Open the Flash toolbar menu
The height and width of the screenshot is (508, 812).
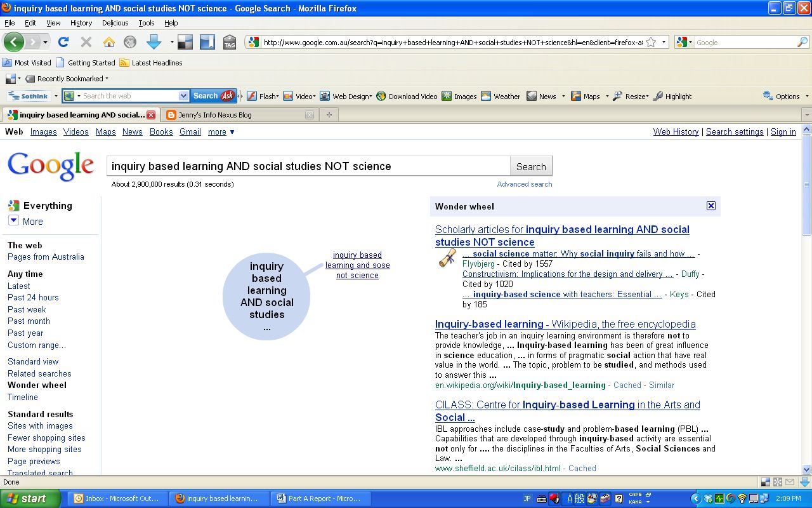click(x=263, y=97)
